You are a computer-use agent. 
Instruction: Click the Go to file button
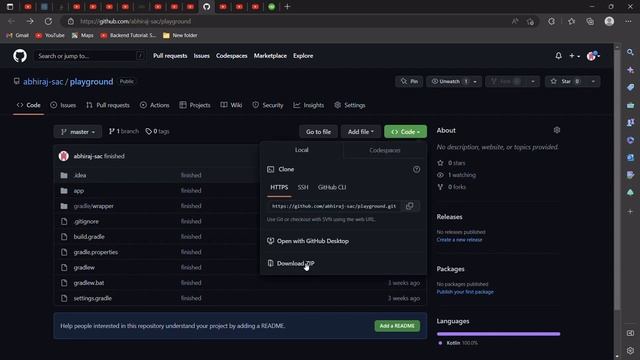click(x=318, y=131)
